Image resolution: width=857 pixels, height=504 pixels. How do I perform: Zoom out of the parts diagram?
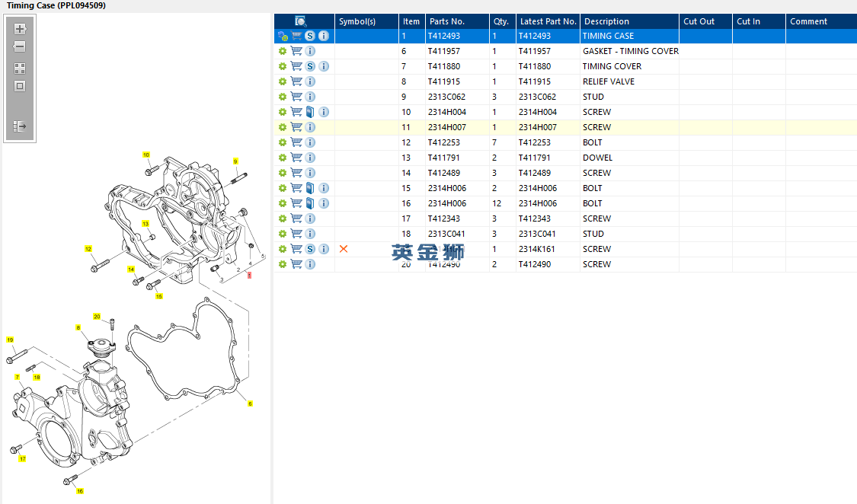(x=20, y=46)
